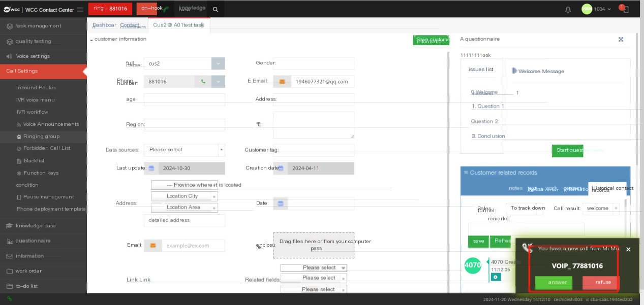Close the Cus2 @ A01test task tab
The image size is (644, 305).
point(202,24)
